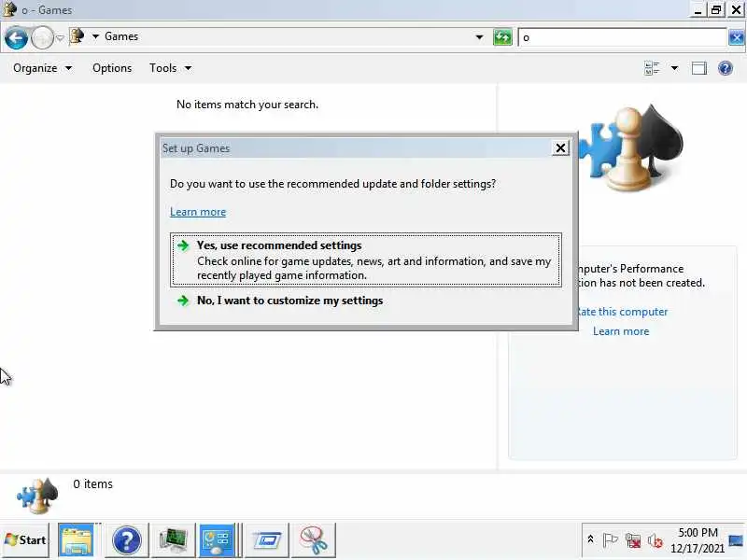The image size is (747, 560).
Task: Show hidden tray icons
Action: click(x=590, y=539)
